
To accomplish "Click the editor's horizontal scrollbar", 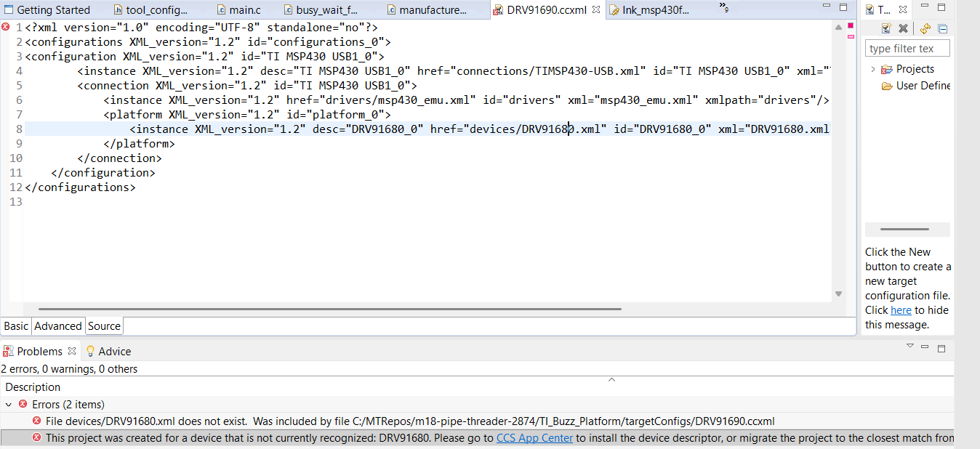I will (330, 309).
